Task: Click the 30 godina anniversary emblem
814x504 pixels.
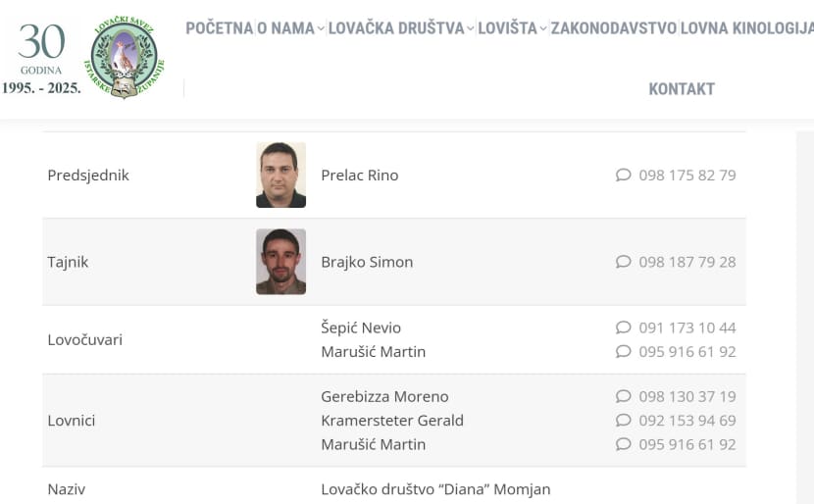Action: point(41,59)
